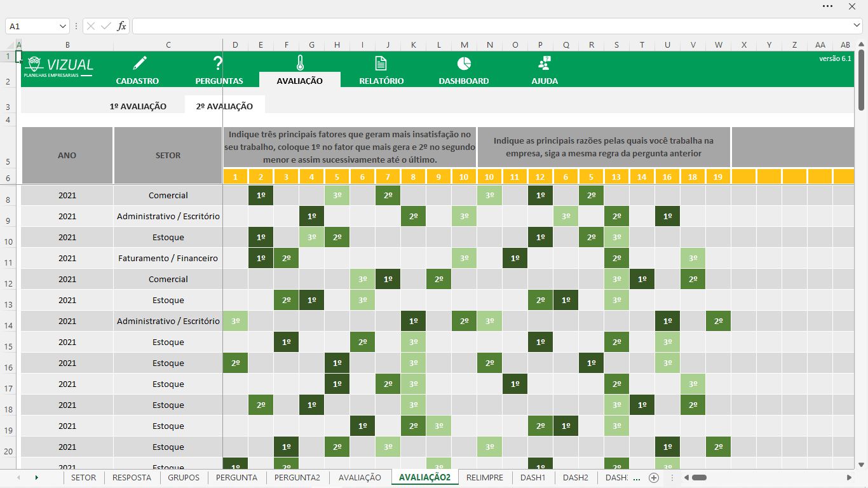Screen dimensions: 868x488
Task: Click the pie chart icon above DASHBOARD
Action: [464, 63]
